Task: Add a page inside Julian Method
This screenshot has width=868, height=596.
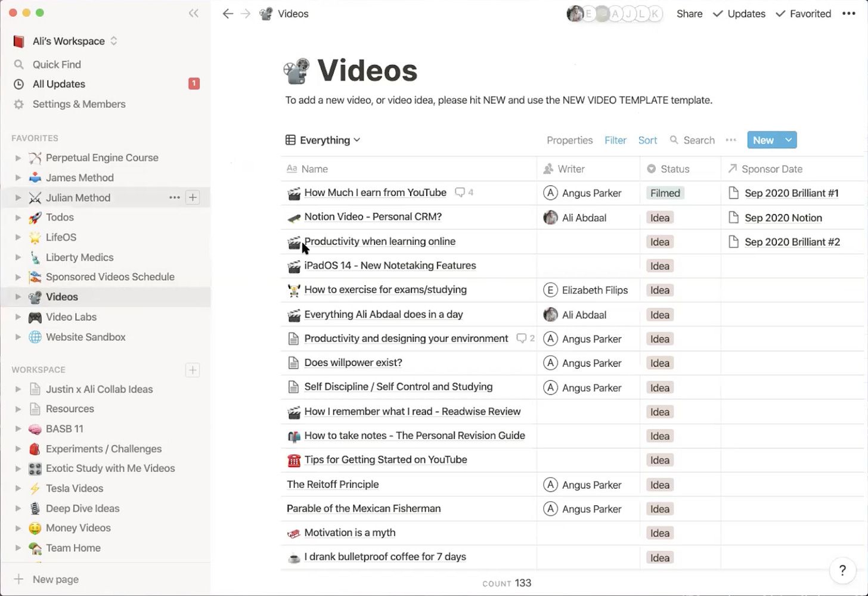Action: tap(193, 197)
